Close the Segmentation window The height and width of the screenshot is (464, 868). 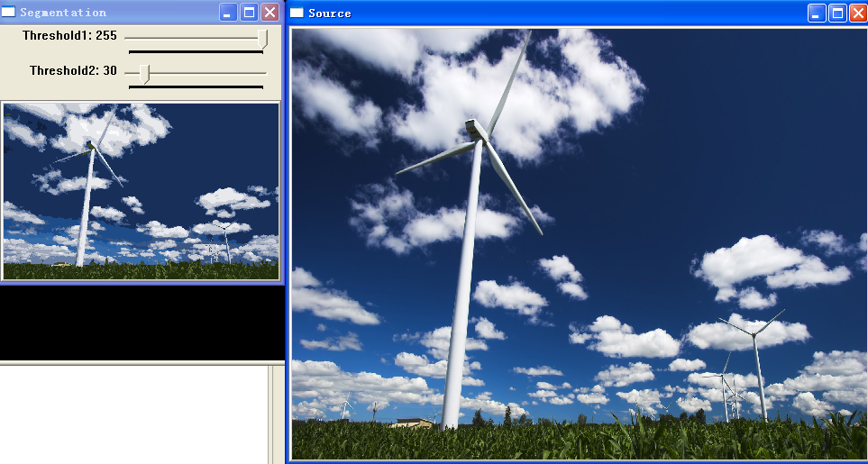(x=270, y=13)
